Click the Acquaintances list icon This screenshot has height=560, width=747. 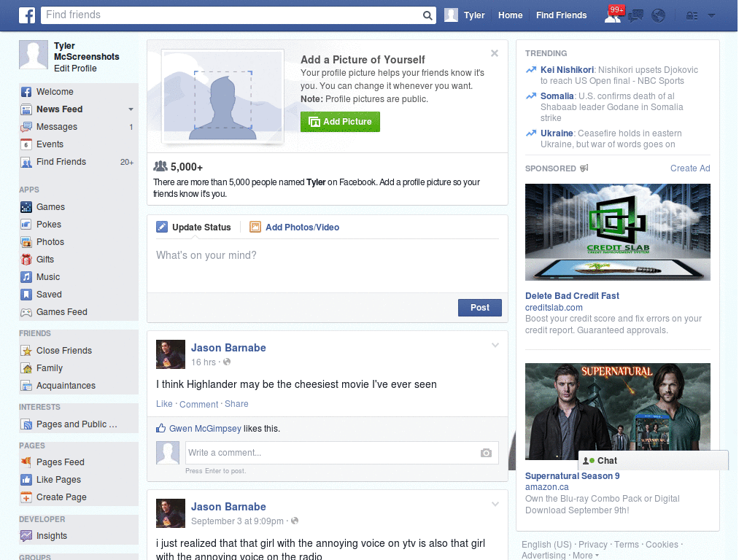click(26, 386)
